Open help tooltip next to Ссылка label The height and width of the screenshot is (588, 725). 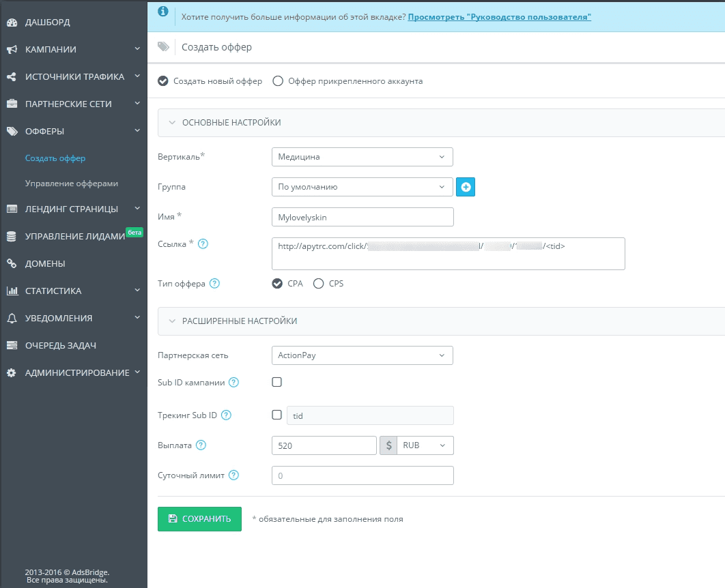pos(203,244)
